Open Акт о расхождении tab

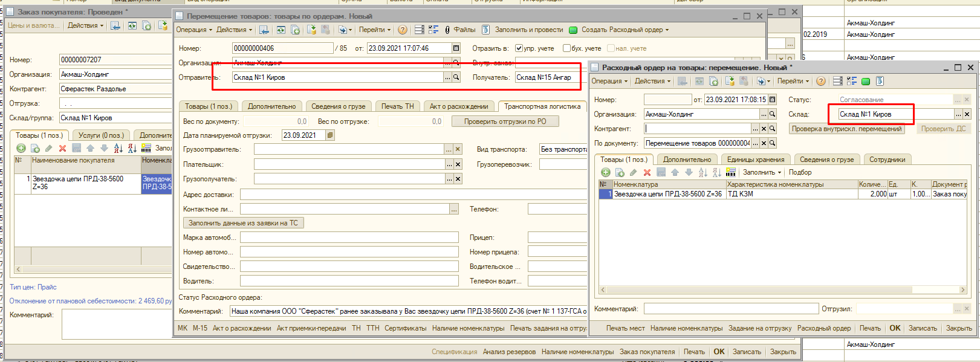click(x=459, y=106)
